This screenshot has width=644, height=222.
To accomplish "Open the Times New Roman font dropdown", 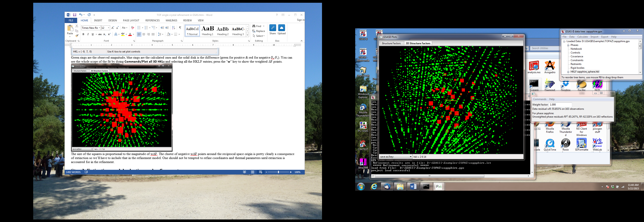I will [99, 28].
